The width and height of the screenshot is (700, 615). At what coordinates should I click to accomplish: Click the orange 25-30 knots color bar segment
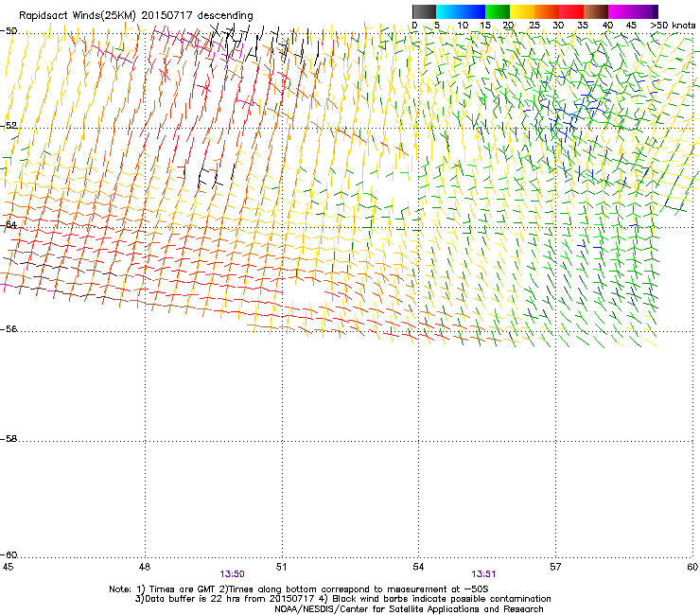tap(547, 11)
